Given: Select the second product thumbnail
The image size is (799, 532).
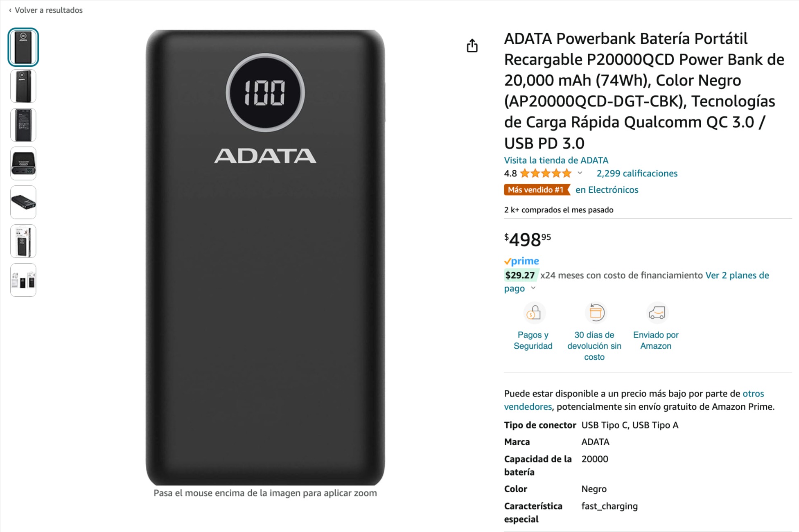Looking at the screenshot, I should [23, 86].
